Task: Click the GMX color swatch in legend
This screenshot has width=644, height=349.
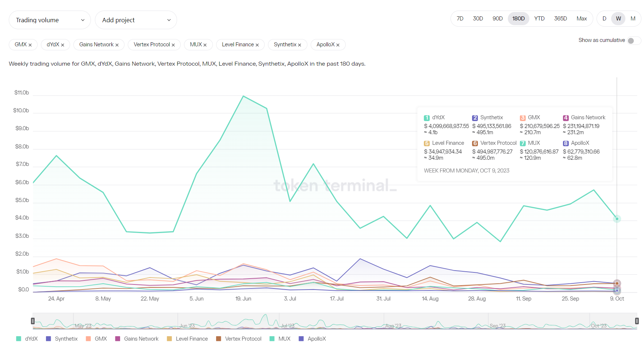Action: [x=88, y=339]
